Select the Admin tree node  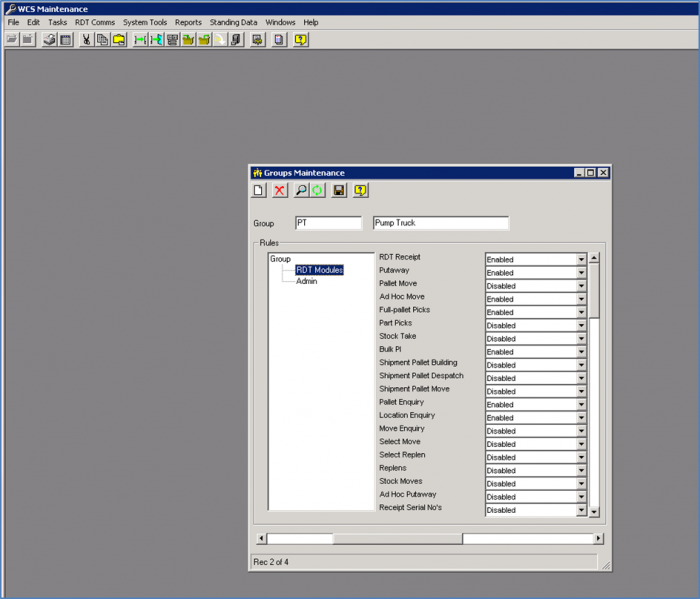307,281
